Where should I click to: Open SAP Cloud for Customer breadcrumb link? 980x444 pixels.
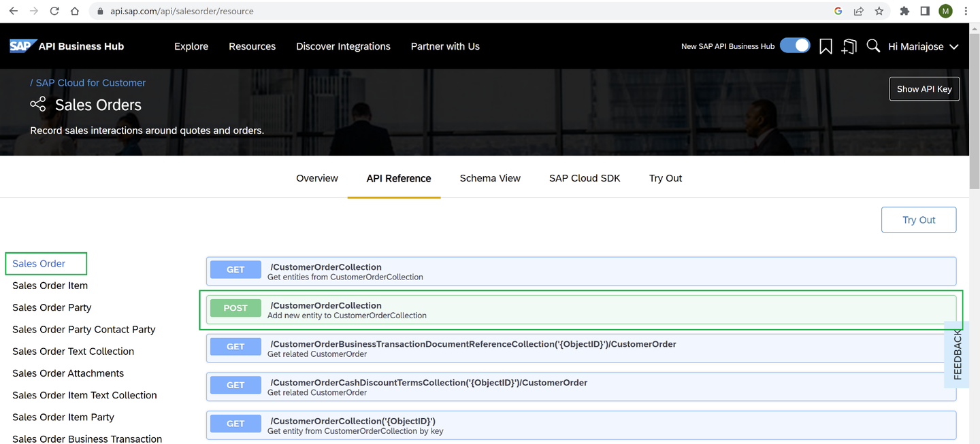pos(91,82)
